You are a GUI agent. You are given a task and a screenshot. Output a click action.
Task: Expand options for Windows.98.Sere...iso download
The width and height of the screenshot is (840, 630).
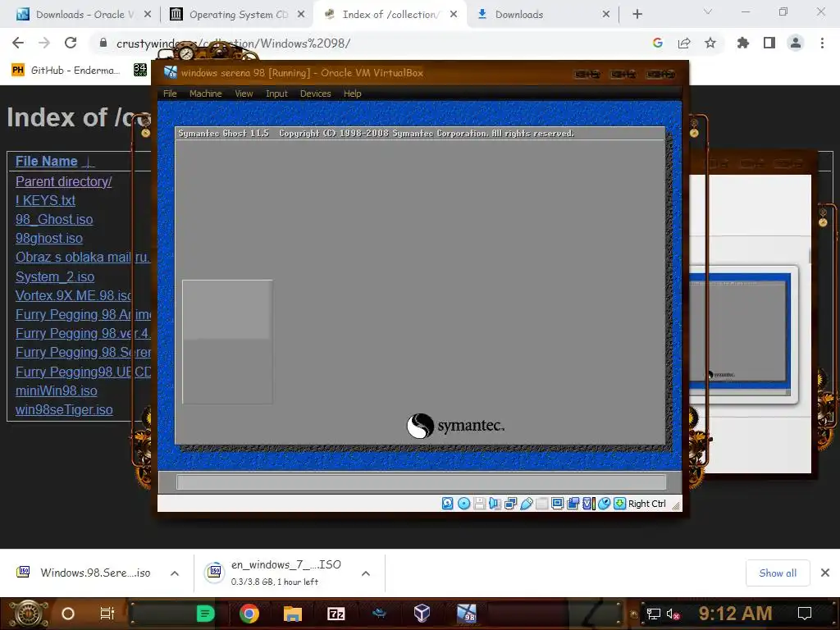(x=175, y=573)
